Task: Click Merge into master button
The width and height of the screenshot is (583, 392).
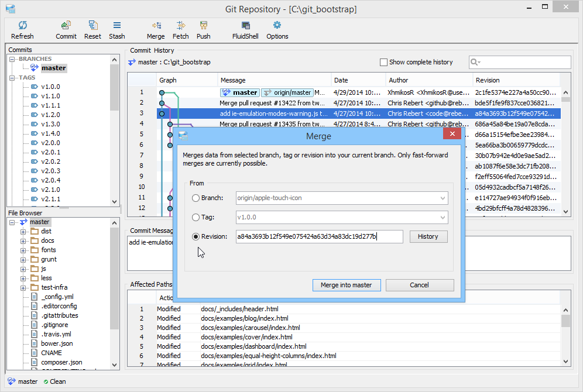Action: pyautogui.click(x=347, y=285)
